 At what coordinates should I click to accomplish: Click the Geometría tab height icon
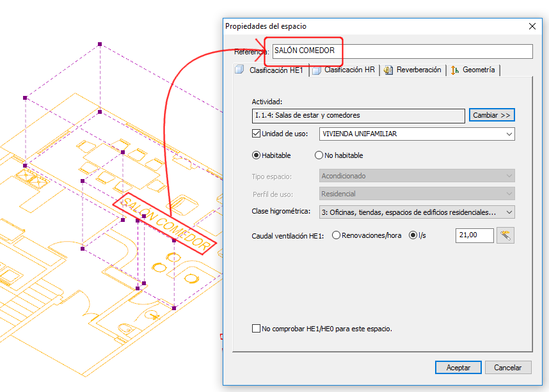point(454,70)
